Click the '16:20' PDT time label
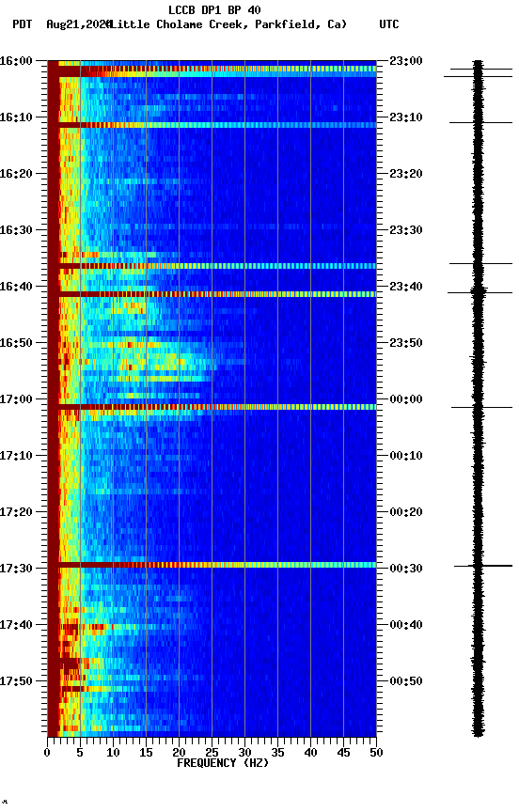Screen dimensions: 519x812 16,174
